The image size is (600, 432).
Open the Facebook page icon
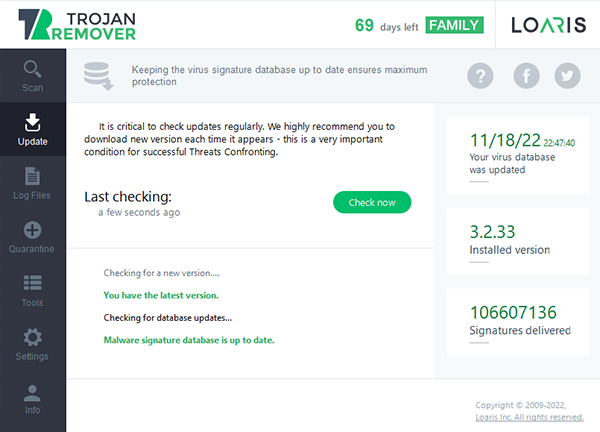(x=527, y=76)
